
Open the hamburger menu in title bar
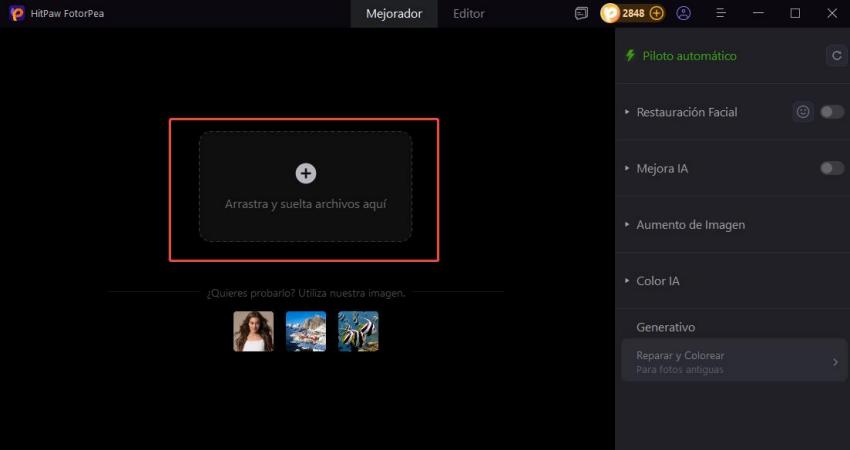click(x=721, y=14)
